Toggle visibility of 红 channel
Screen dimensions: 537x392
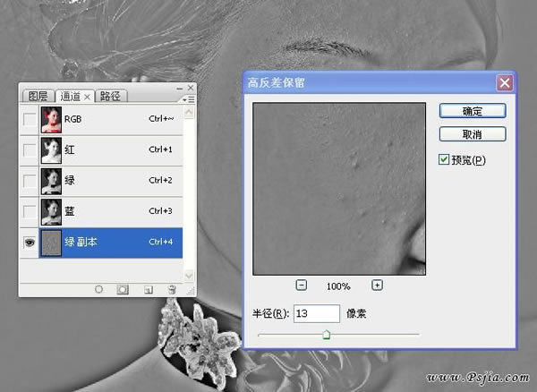tap(30, 150)
